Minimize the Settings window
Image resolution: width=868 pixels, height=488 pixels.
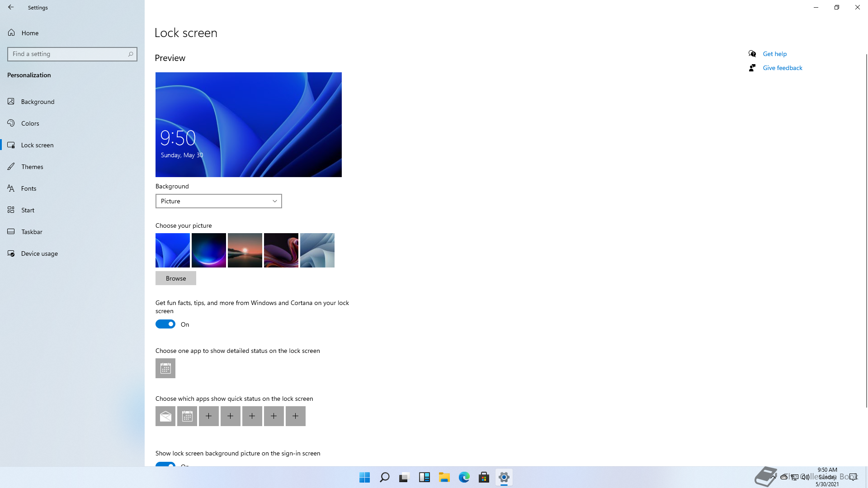click(x=816, y=7)
